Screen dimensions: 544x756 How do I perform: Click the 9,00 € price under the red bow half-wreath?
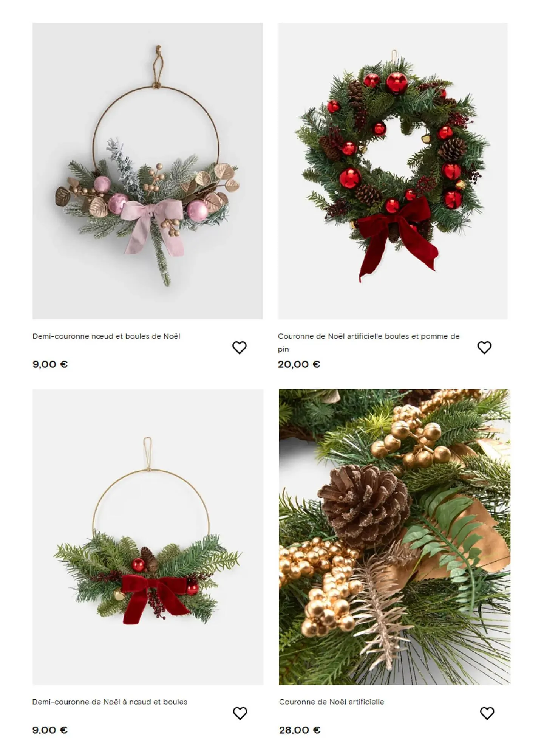click(50, 730)
